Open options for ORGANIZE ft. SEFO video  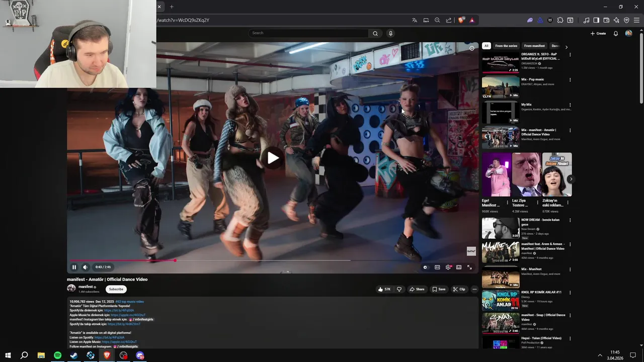click(x=570, y=54)
